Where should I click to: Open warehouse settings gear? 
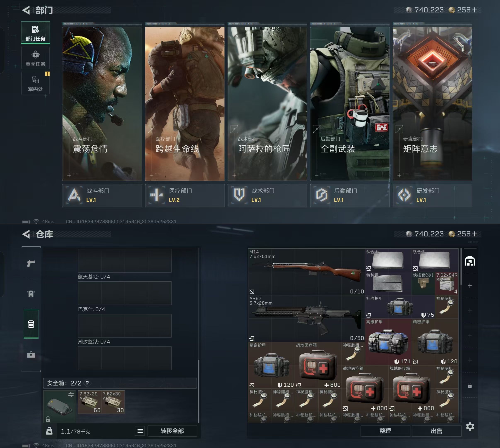[x=470, y=426]
